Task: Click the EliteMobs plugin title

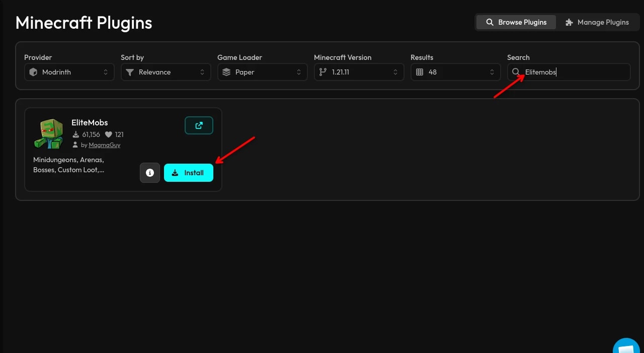Action: coord(90,122)
